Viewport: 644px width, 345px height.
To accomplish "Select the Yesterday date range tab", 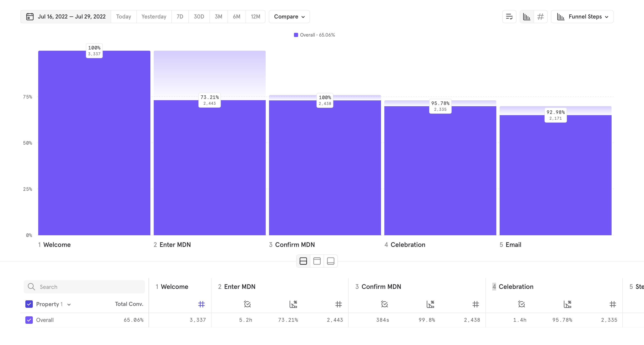I will click(154, 16).
